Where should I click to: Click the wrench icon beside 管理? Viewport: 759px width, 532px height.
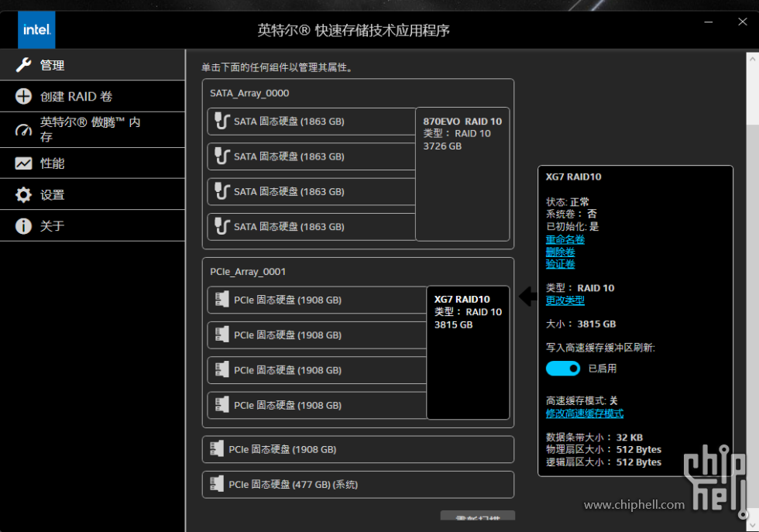(x=23, y=65)
